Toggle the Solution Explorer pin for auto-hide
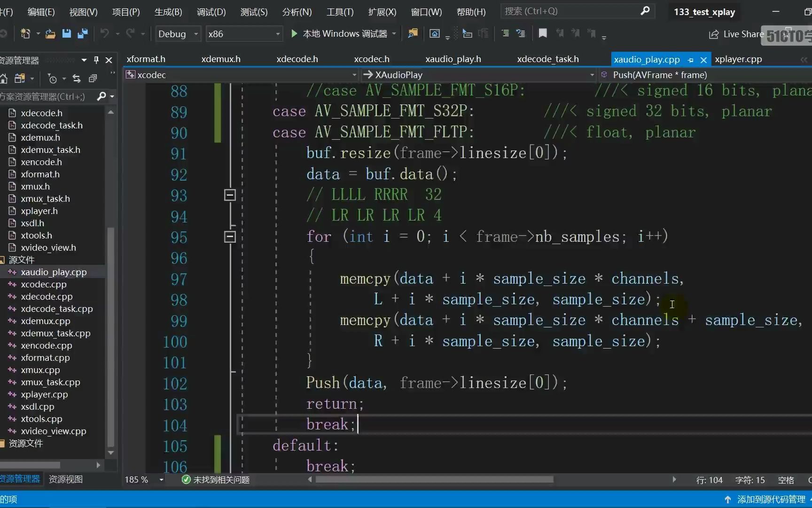Image resolution: width=812 pixels, height=508 pixels. pyautogui.click(x=96, y=60)
